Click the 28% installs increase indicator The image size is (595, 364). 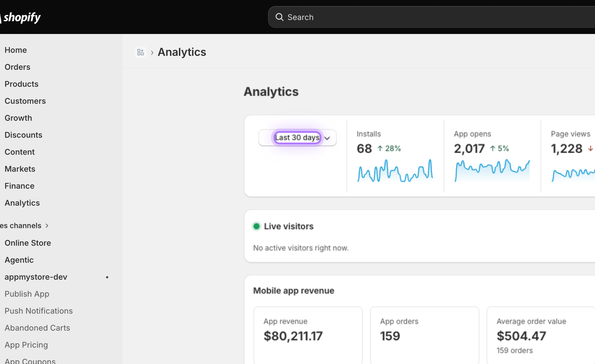coord(389,149)
